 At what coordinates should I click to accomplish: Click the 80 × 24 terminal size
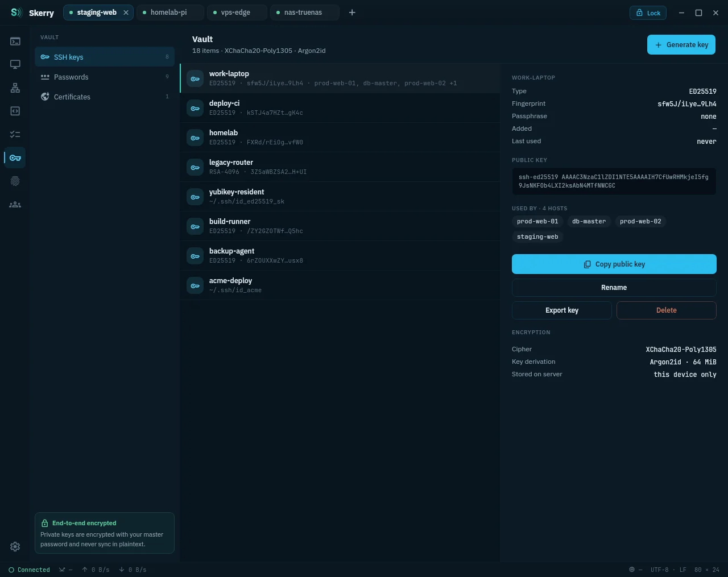point(707,570)
